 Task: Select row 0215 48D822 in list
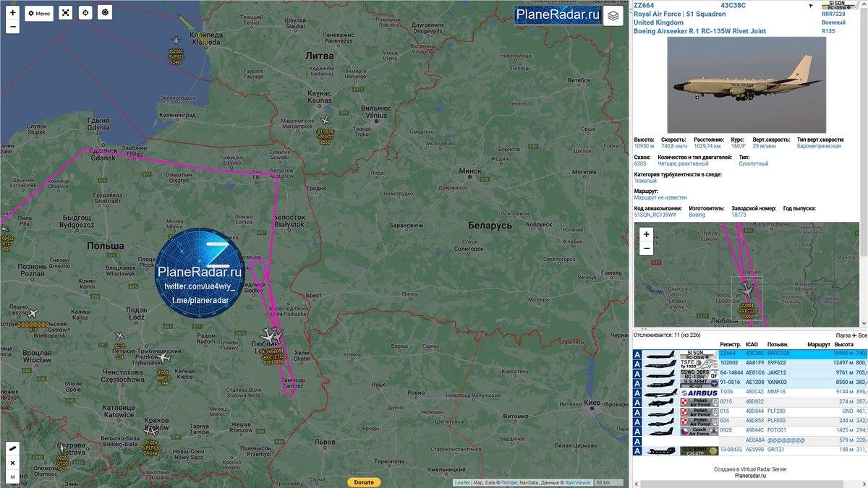[x=750, y=402]
